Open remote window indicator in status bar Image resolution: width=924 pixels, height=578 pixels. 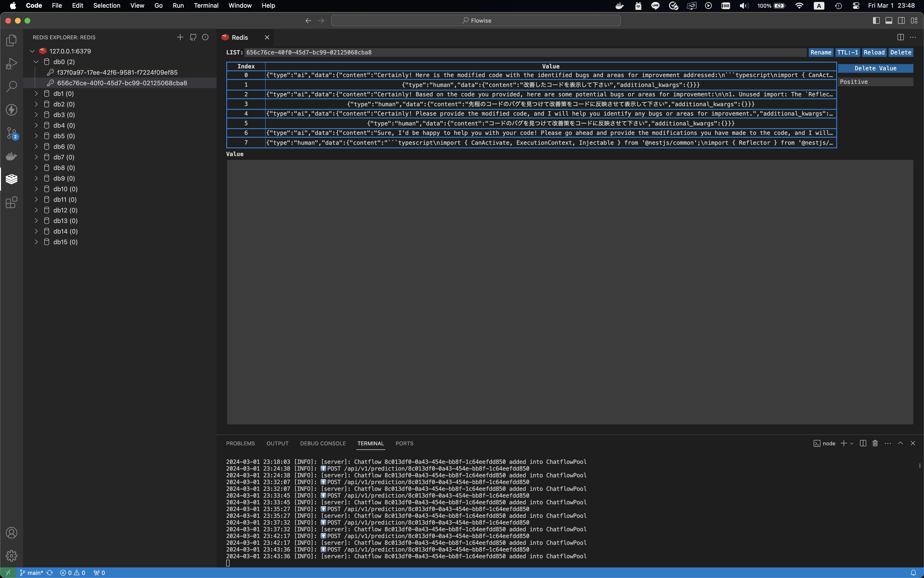pyautogui.click(x=8, y=573)
